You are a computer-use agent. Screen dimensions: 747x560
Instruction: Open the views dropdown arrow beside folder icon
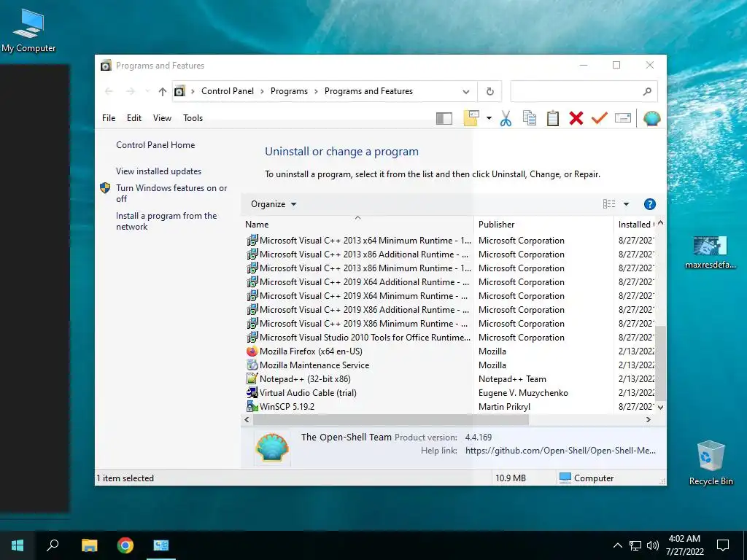(x=489, y=118)
